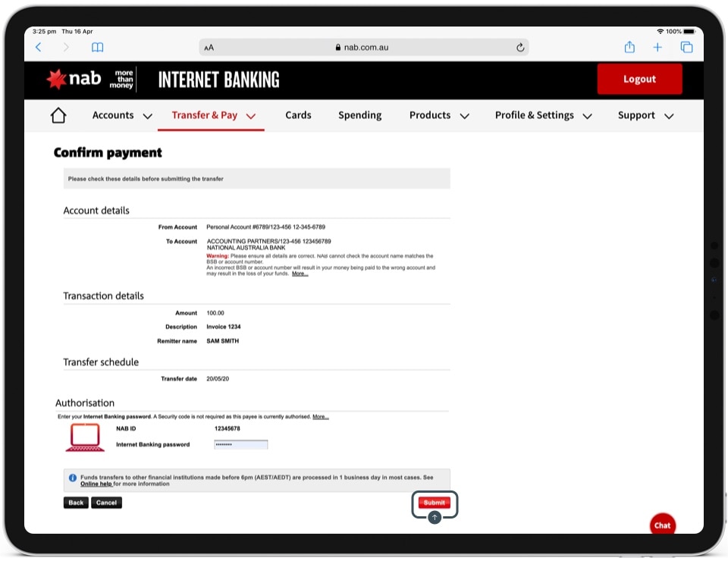Expand the Accounts dropdown menu
Viewport: 728px width, 561px height.
[x=121, y=115]
